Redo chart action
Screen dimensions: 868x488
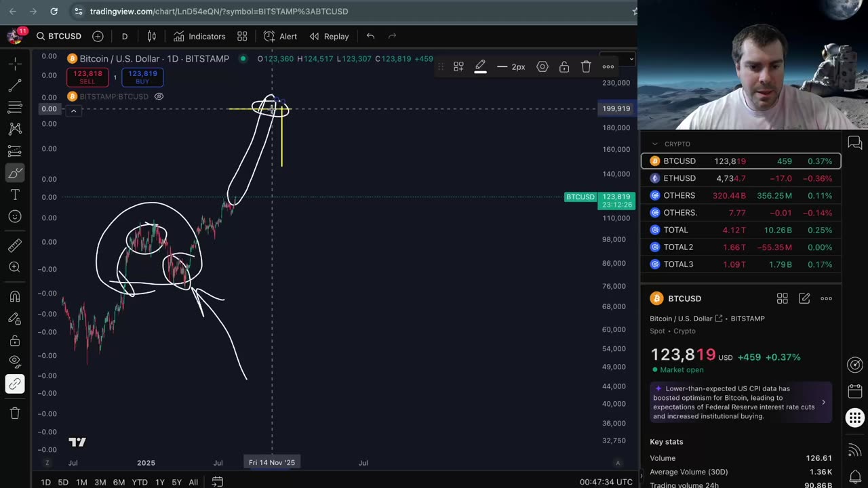(392, 36)
